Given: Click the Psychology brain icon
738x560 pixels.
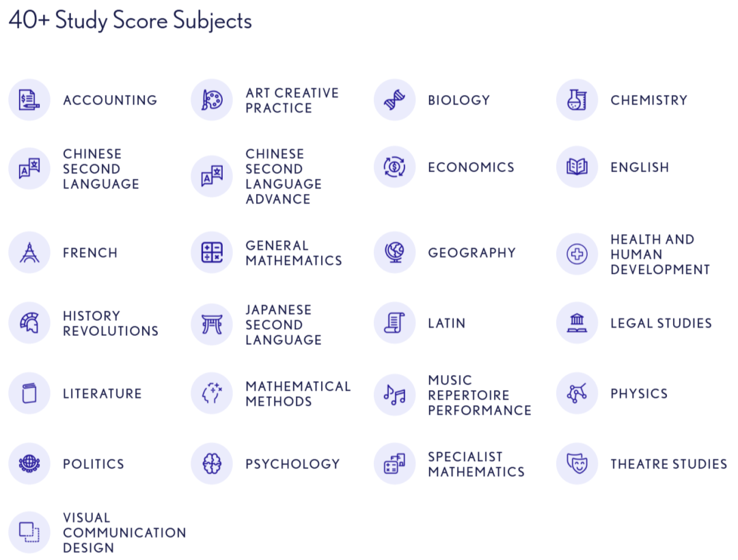Looking at the screenshot, I should click(212, 464).
